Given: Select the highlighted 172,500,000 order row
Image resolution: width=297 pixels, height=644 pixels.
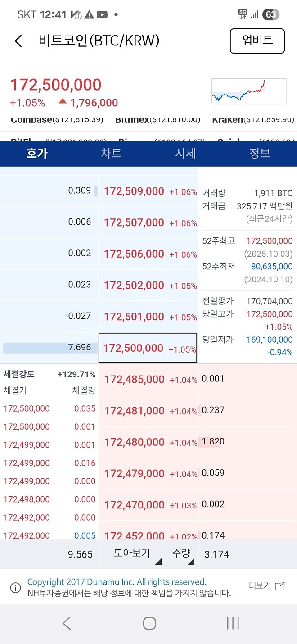Looking at the screenshot, I should pyautogui.click(x=148, y=348).
